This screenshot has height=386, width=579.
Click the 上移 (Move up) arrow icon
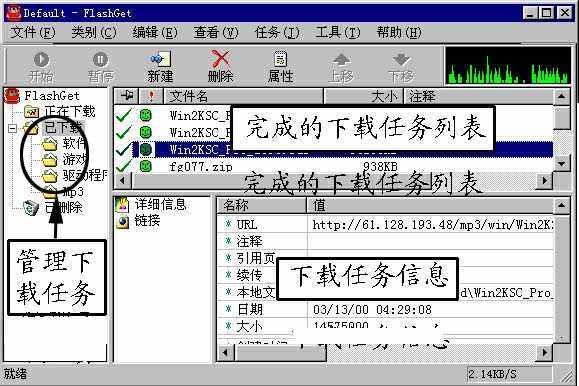341,60
